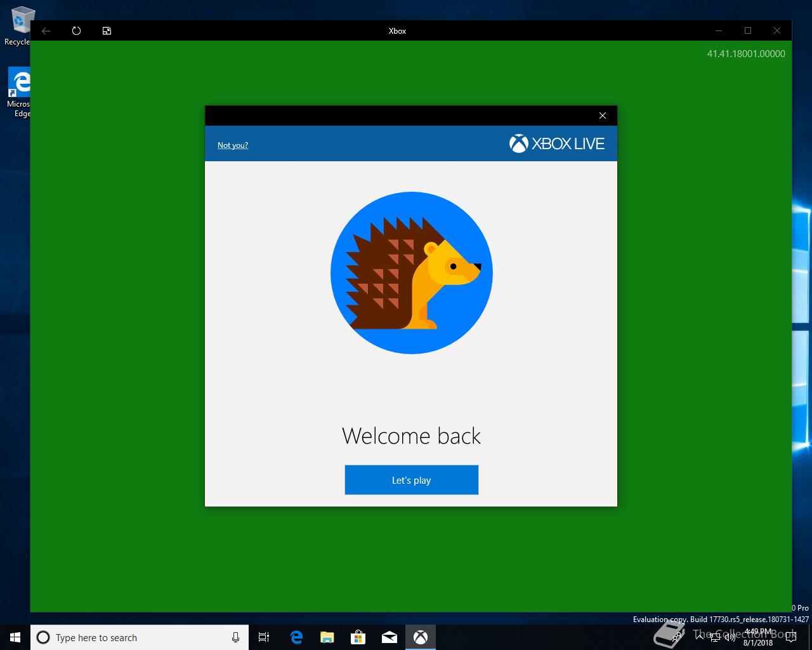This screenshot has height=650, width=812.
Task: Refresh the Xbox app
Action: click(x=76, y=30)
